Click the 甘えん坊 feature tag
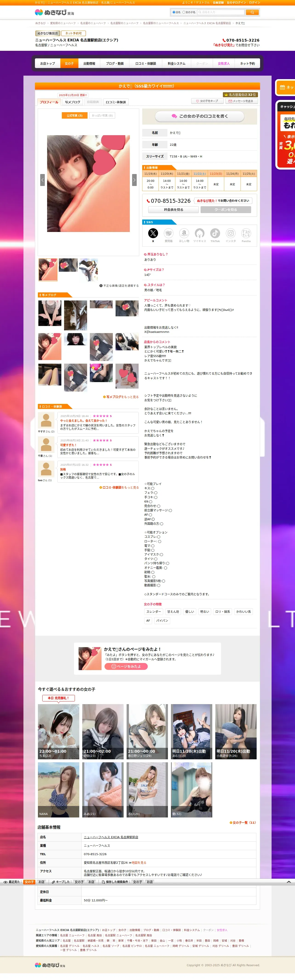Viewport: 295px width, 980px height. pos(173,612)
